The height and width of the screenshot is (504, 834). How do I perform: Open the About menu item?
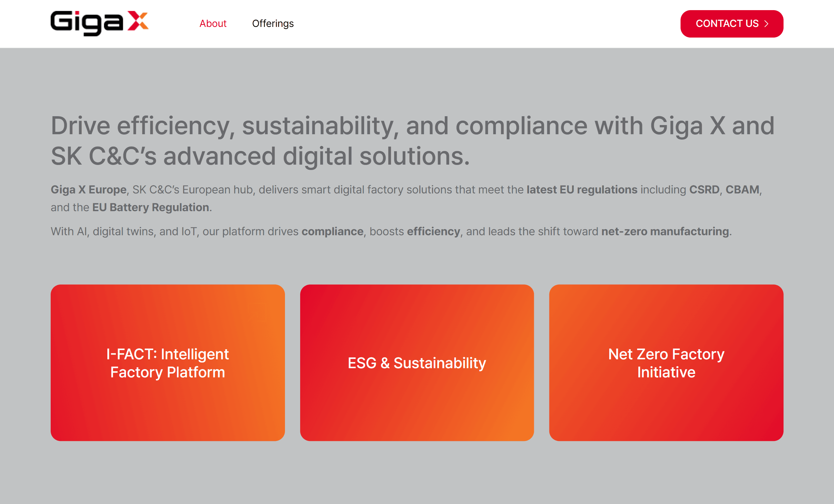(212, 24)
